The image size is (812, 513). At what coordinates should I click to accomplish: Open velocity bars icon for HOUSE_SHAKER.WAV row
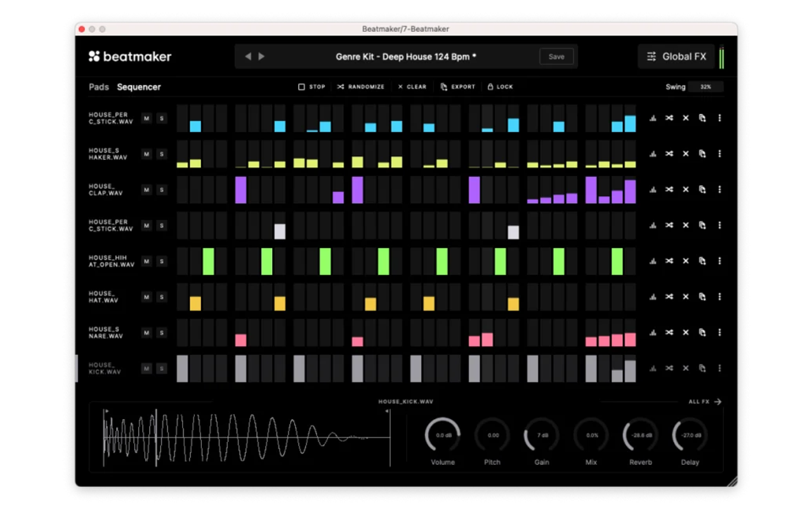653,154
